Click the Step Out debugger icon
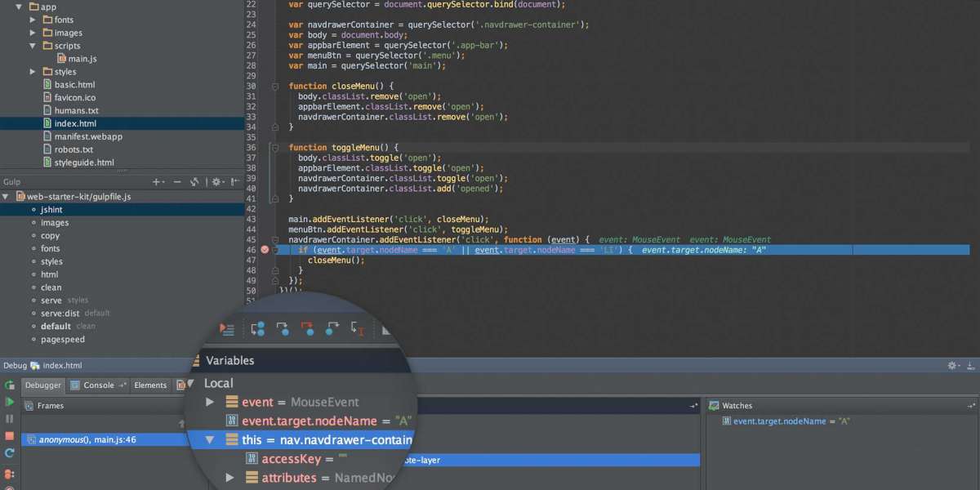 pyautogui.click(x=332, y=329)
